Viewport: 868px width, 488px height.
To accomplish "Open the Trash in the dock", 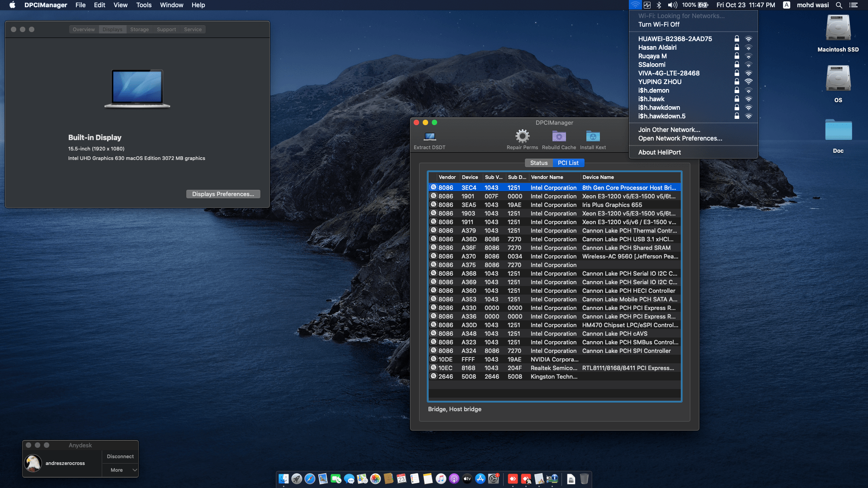I will 584,479.
